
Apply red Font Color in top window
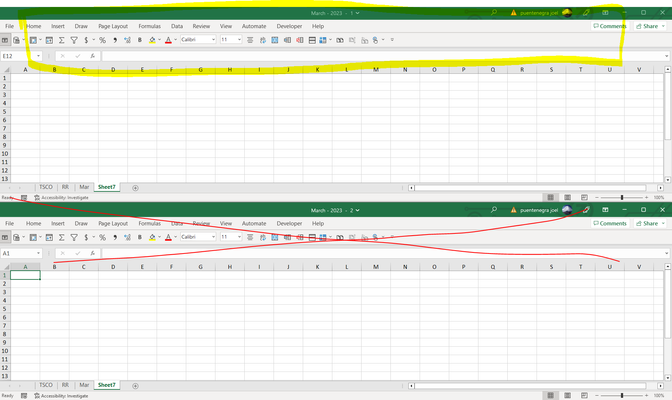pos(168,40)
